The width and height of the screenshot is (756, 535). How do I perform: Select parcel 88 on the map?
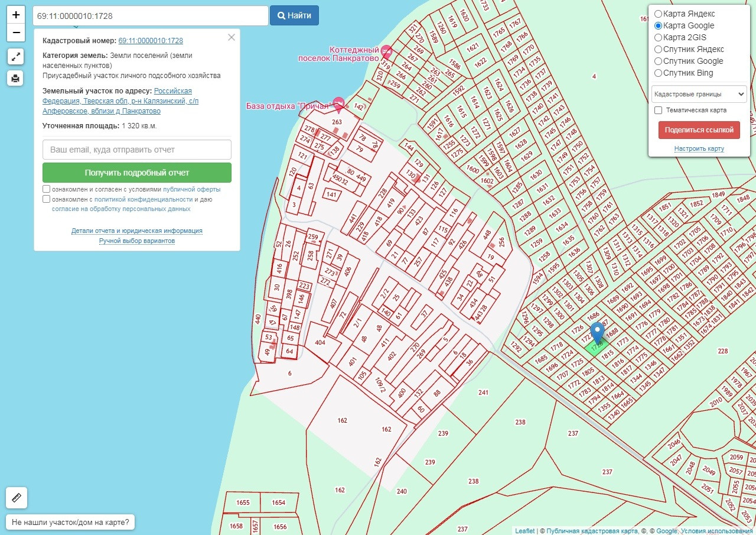pos(437,393)
